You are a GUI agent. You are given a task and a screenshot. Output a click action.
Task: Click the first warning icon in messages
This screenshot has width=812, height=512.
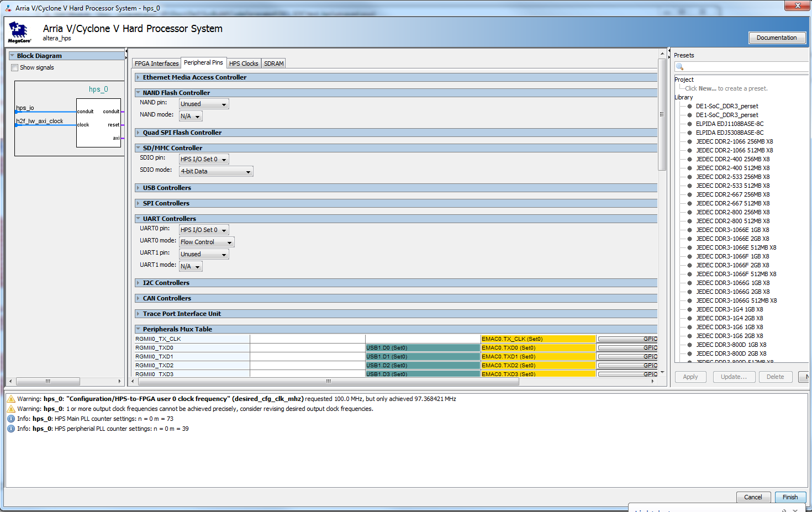11,399
